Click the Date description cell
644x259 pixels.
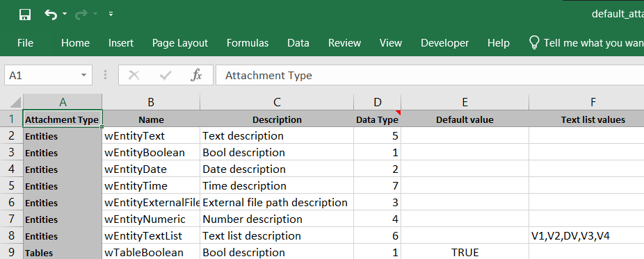(x=277, y=169)
